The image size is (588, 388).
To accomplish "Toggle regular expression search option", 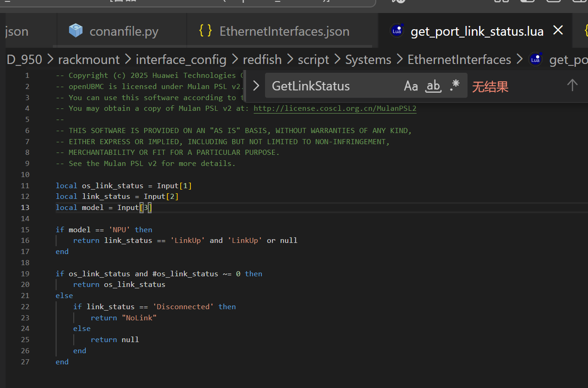I will pyautogui.click(x=455, y=86).
